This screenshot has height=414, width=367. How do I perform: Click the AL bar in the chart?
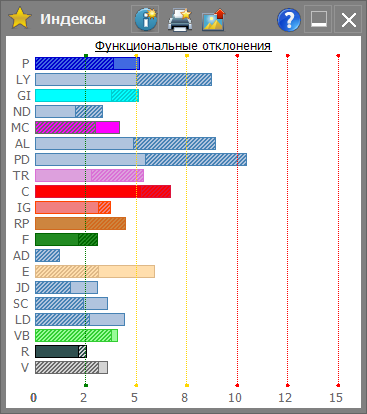tap(125, 144)
